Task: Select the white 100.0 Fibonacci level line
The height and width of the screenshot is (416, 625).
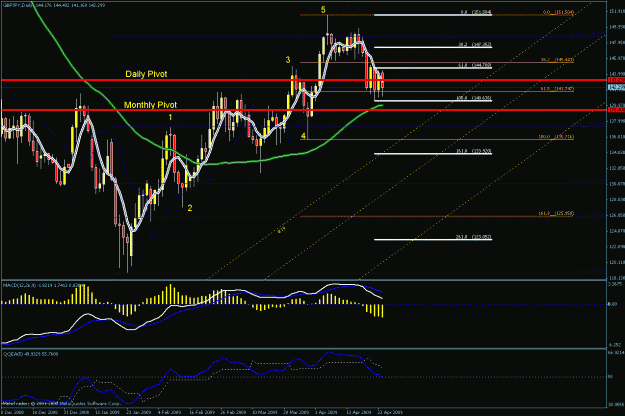Action: (433, 100)
